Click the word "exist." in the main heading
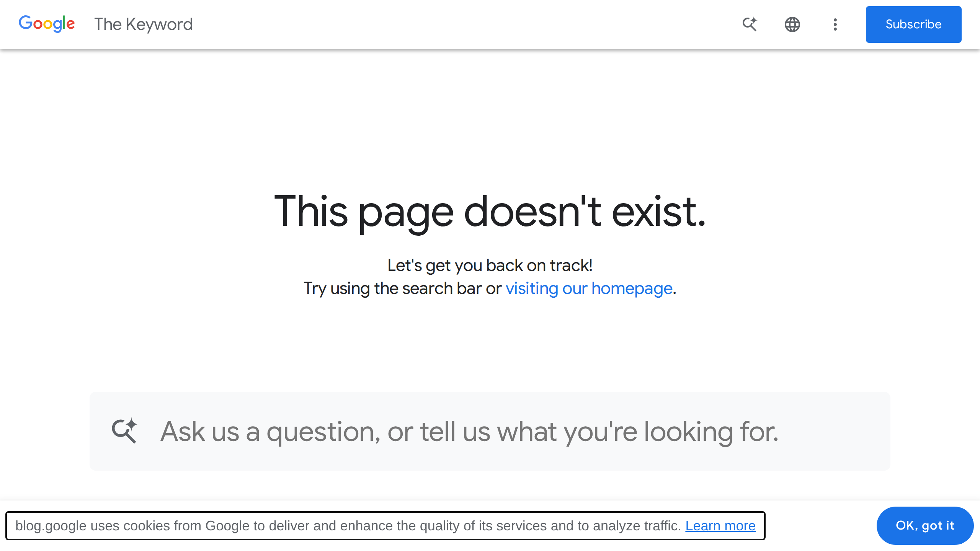Viewport: 980px width, 551px height. [x=658, y=211]
